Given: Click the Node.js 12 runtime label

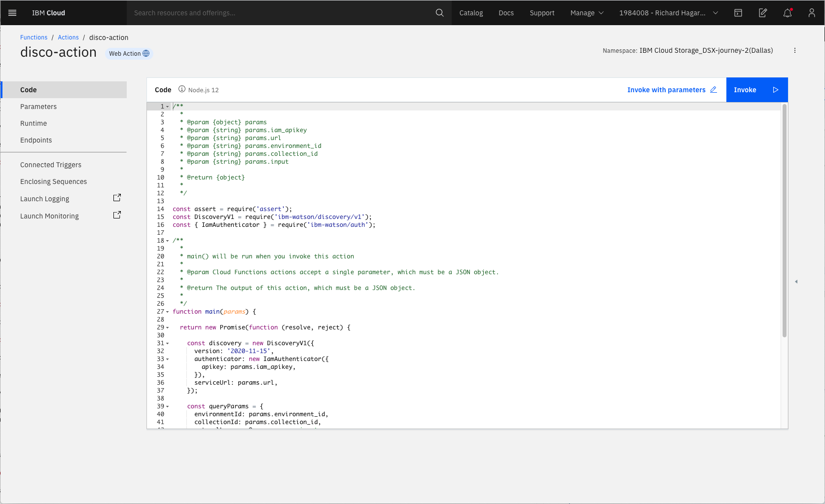Looking at the screenshot, I should pos(203,90).
